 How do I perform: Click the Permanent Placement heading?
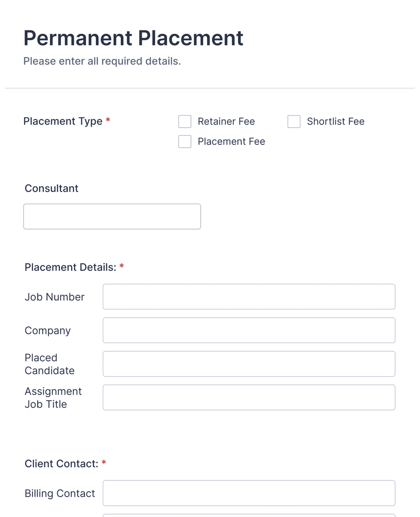pos(133,38)
